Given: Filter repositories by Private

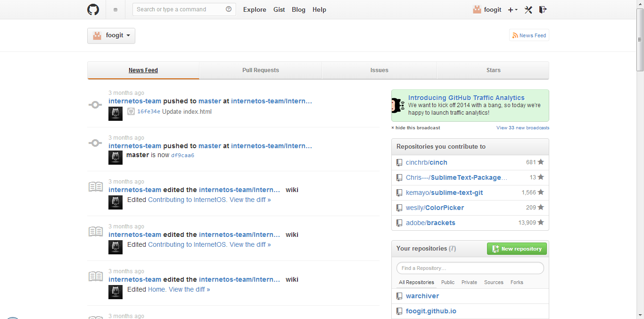Looking at the screenshot, I should (469, 282).
